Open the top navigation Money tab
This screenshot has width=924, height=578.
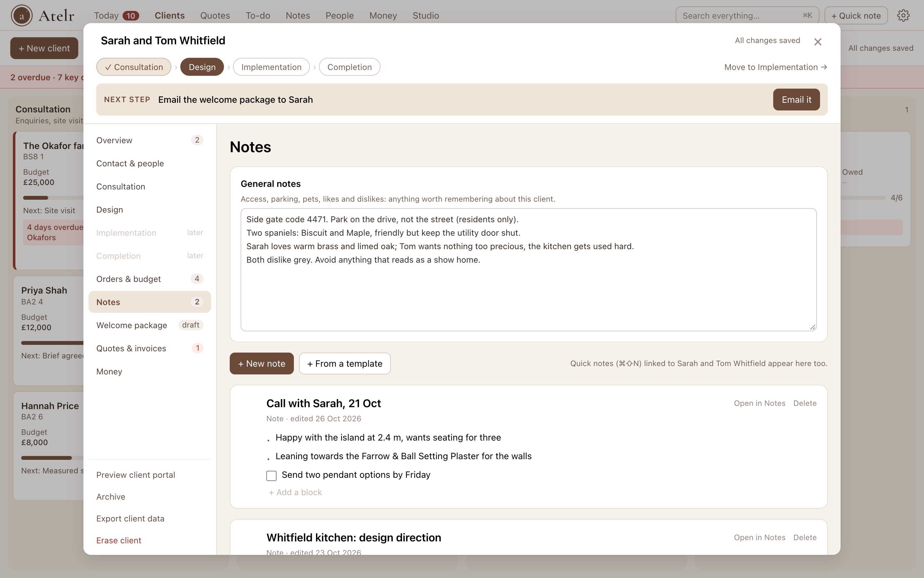tap(383, 16)
